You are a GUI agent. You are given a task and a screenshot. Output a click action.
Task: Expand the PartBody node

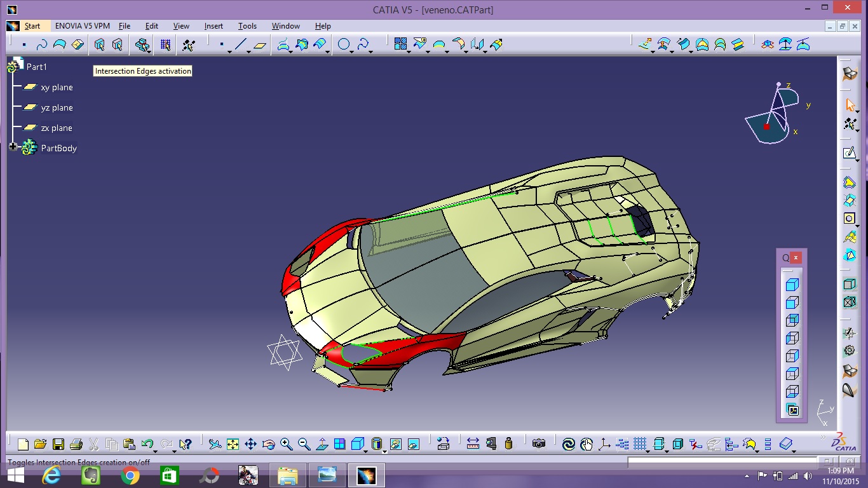point(13,147)
